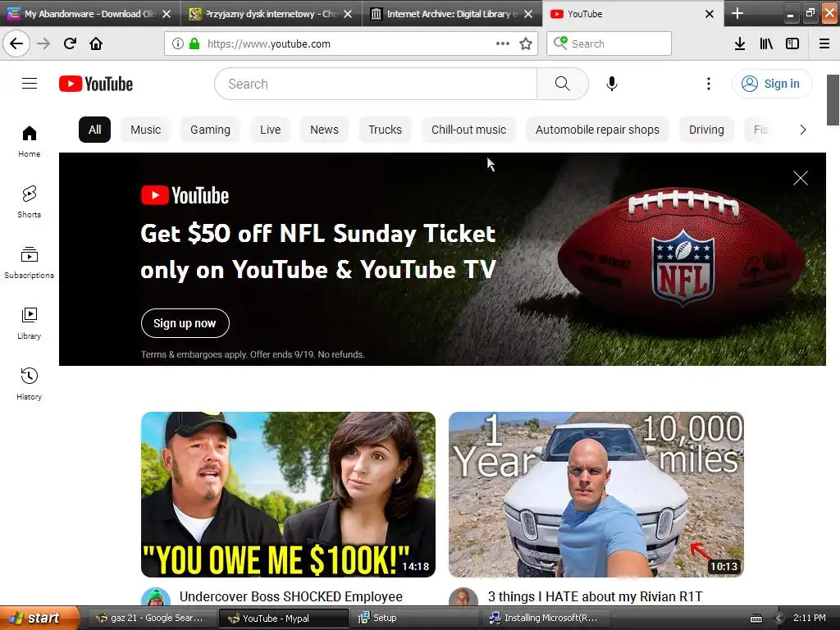Open Shorts in YouTube sidebar
Screen dimensions: 840x630
click(x=30, y=202)
